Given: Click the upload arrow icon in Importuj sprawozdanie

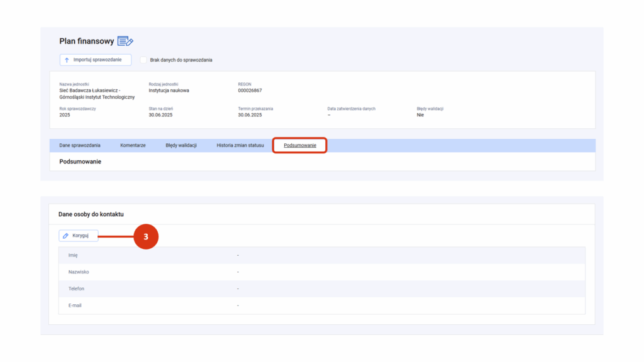Looking at the screenshot, I should click(x=67, y=60).
